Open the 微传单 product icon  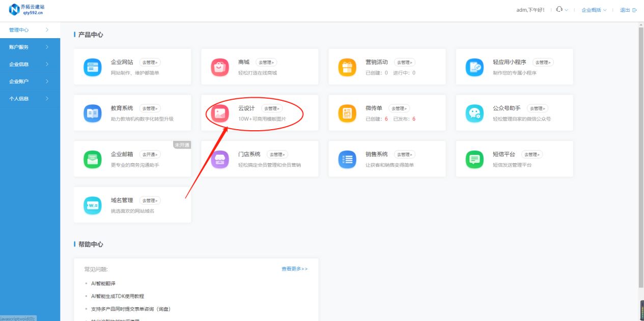347,112
